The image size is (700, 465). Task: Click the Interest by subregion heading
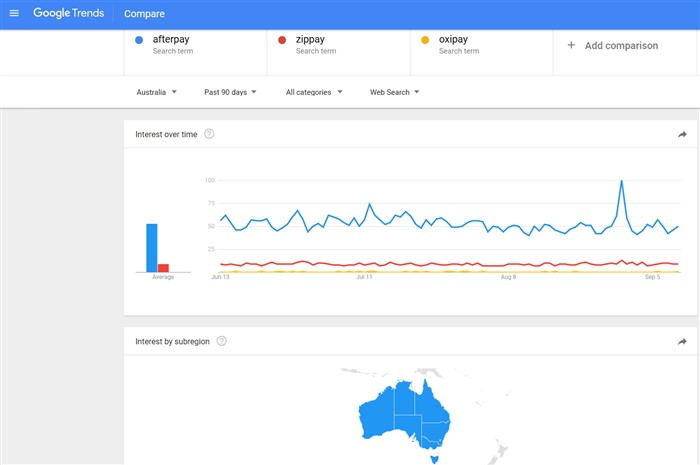[x=172, y=341]
